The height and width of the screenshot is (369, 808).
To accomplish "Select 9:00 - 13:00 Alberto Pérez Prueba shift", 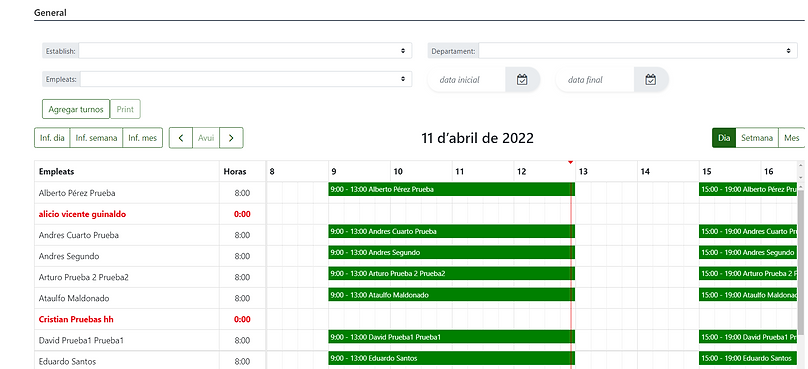I will [x=451, y=189].
